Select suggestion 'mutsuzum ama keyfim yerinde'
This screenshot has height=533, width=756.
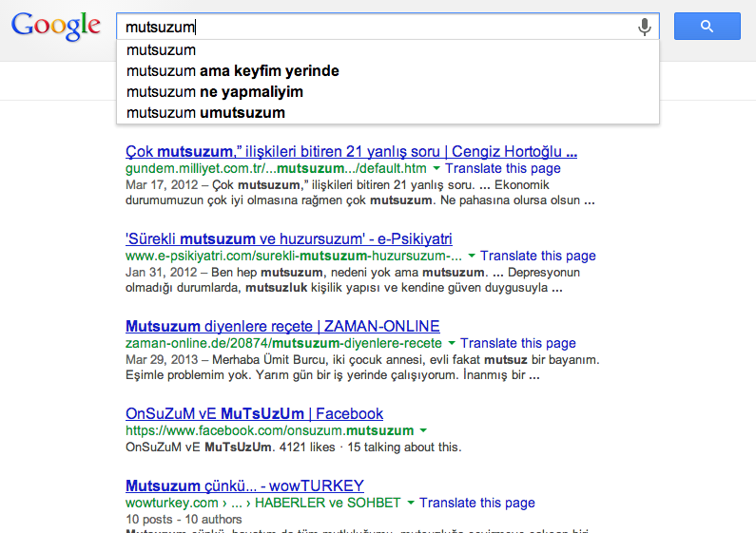(x=388, y=71)
